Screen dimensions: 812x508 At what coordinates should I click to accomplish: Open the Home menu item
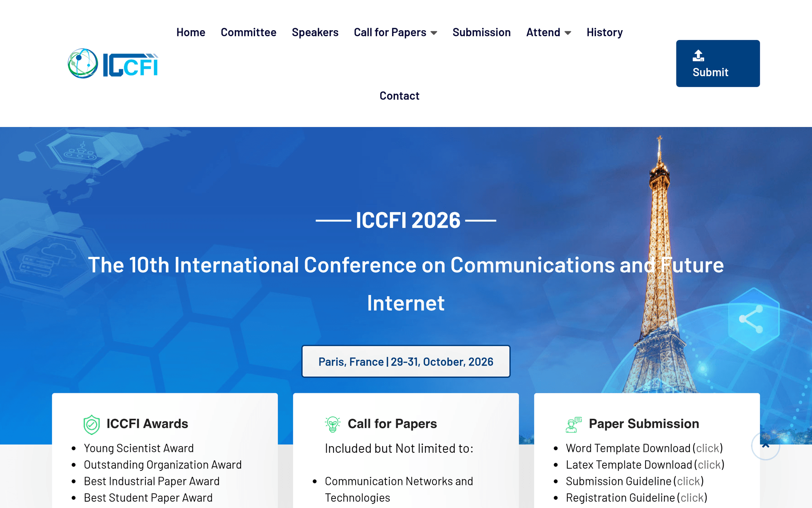[191, 32]
